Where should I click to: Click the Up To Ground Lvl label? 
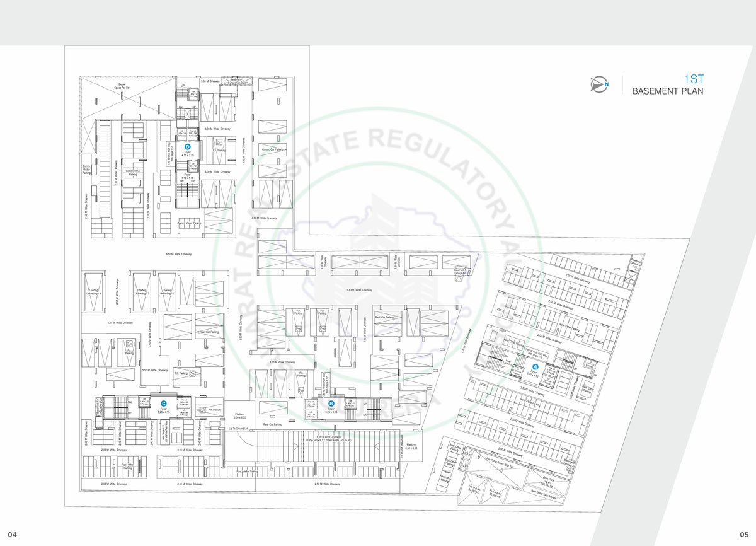point(239,429)
